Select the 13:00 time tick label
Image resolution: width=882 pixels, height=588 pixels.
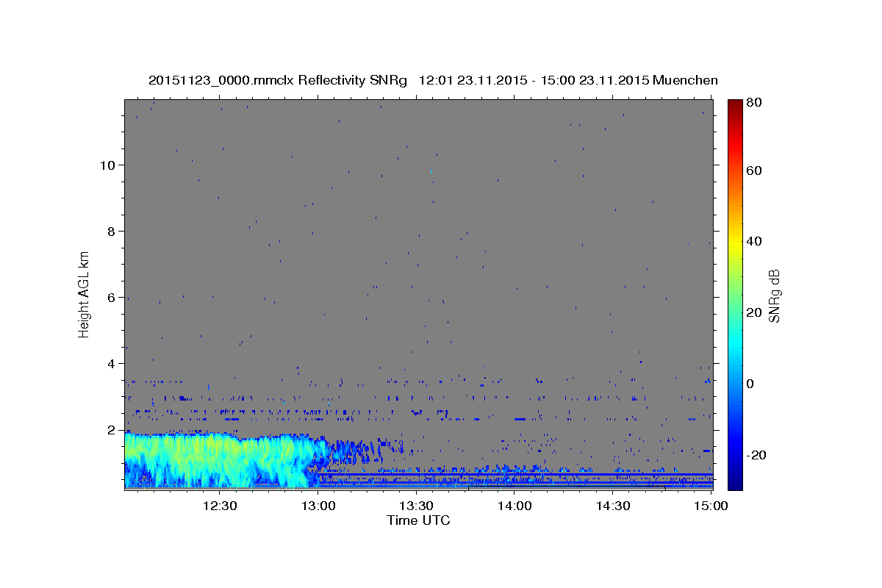[318, 506]
